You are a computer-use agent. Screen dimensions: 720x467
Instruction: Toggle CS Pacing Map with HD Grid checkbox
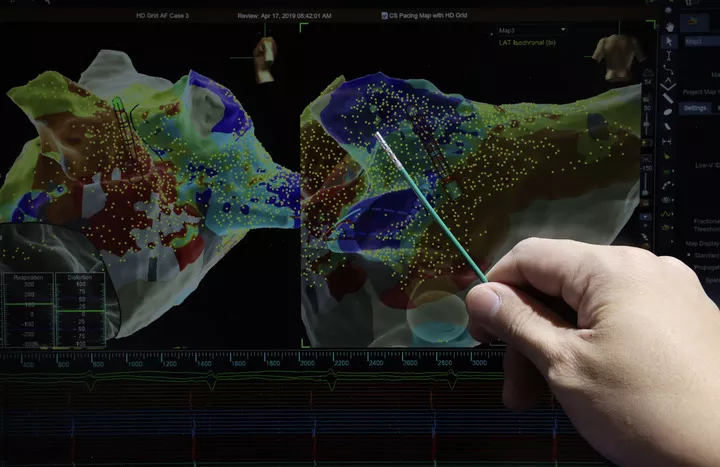point(385,16)
